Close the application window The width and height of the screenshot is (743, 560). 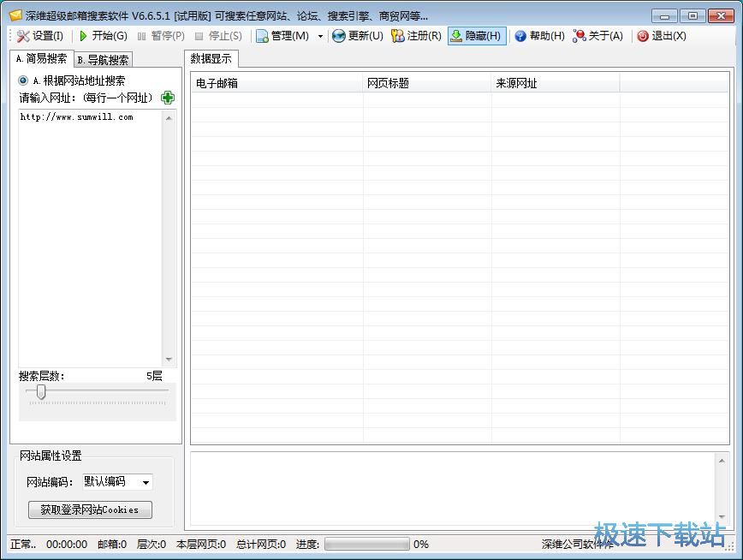tap(721, 16)
